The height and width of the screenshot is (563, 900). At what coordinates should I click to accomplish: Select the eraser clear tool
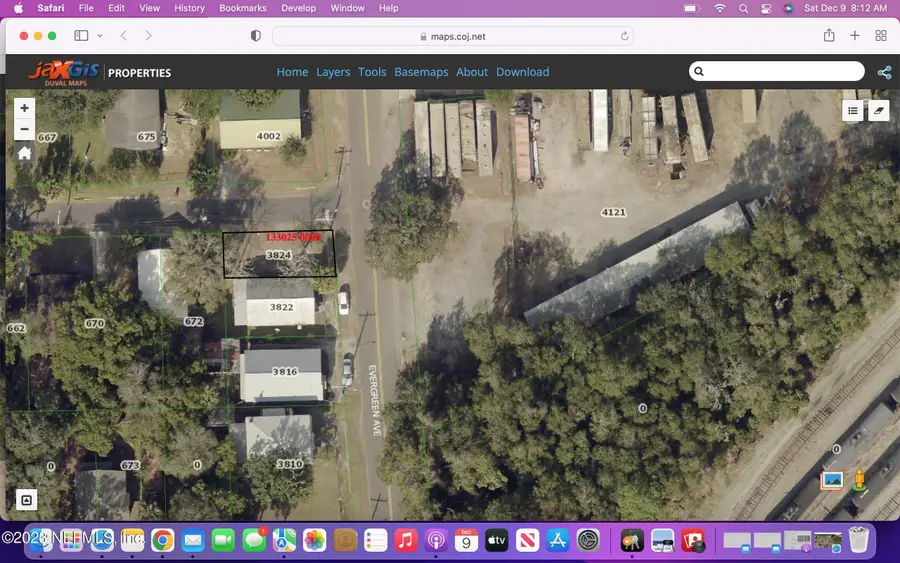coord(878,111)
